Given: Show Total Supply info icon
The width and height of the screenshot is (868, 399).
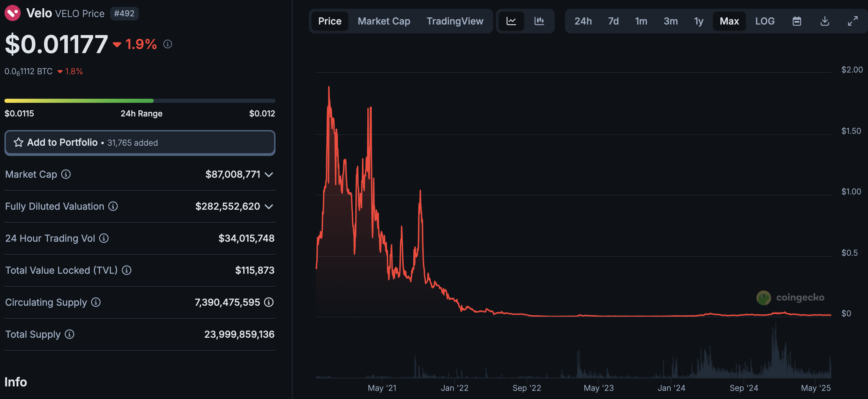Looking at the screenshot, I should 69,334.
